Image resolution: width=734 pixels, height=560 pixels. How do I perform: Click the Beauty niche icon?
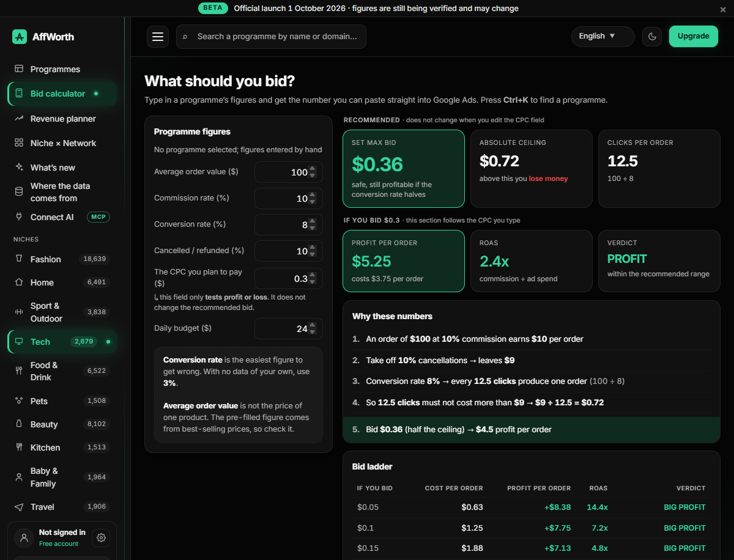[x=19, y=424]
